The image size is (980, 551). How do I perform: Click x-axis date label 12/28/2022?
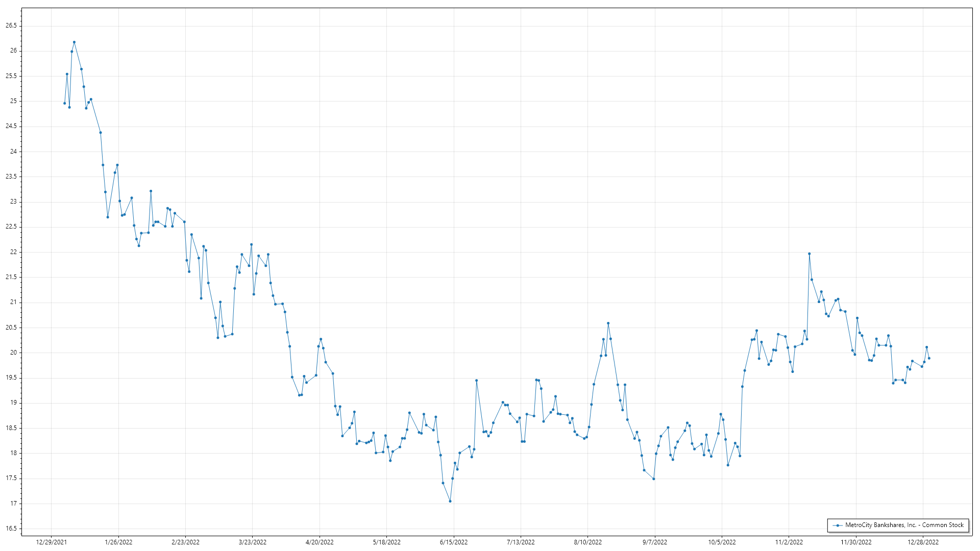click(x=923, y=542)
